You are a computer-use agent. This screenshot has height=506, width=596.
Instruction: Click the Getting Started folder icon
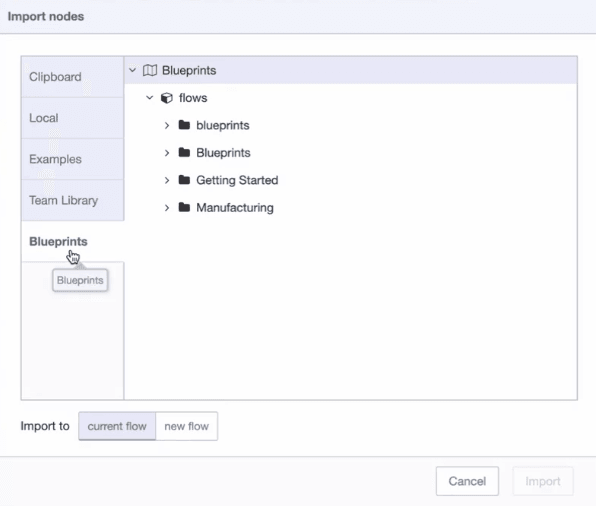coord(184,179)
